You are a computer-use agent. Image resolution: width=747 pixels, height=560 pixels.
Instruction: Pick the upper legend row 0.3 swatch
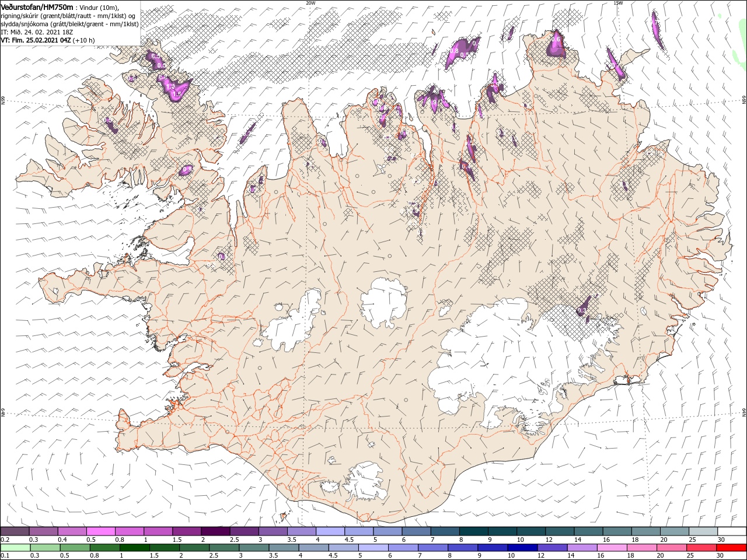click(43, 531)
